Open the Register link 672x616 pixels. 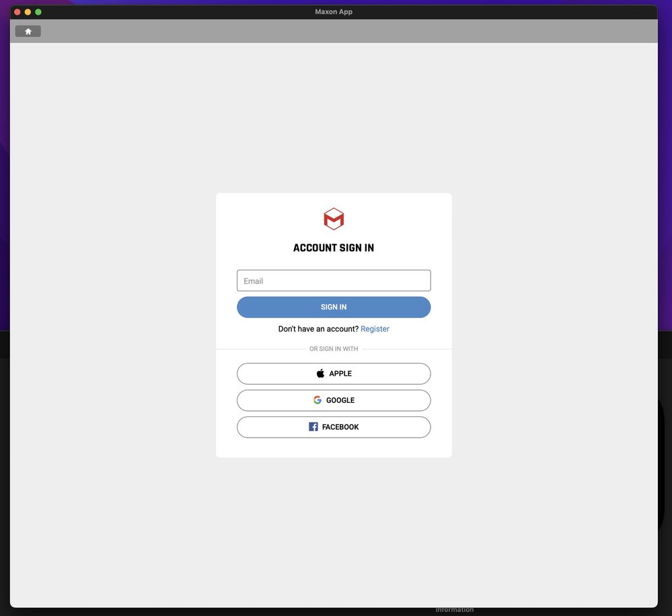click(x=375, y=329)
